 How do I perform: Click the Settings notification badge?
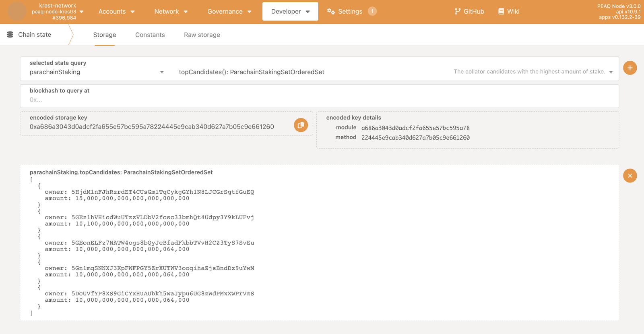pyautogui.click(x=372, y=11)
